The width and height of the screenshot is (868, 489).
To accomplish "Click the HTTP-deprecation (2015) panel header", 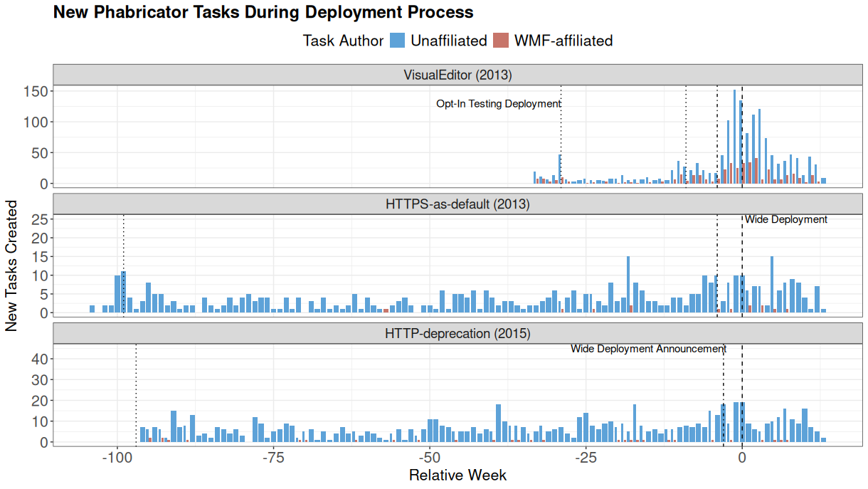I will click(457, 333).
